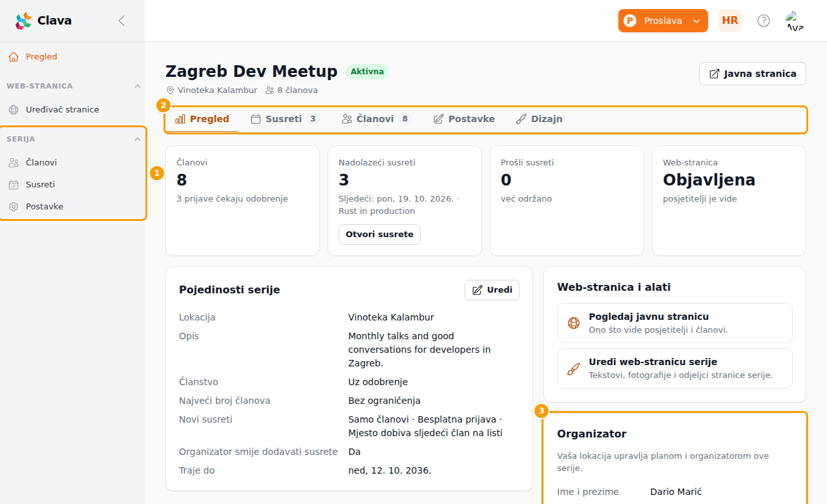827x504 pixels.
Task: Select the Pregled tab
Action: point(202,119)
